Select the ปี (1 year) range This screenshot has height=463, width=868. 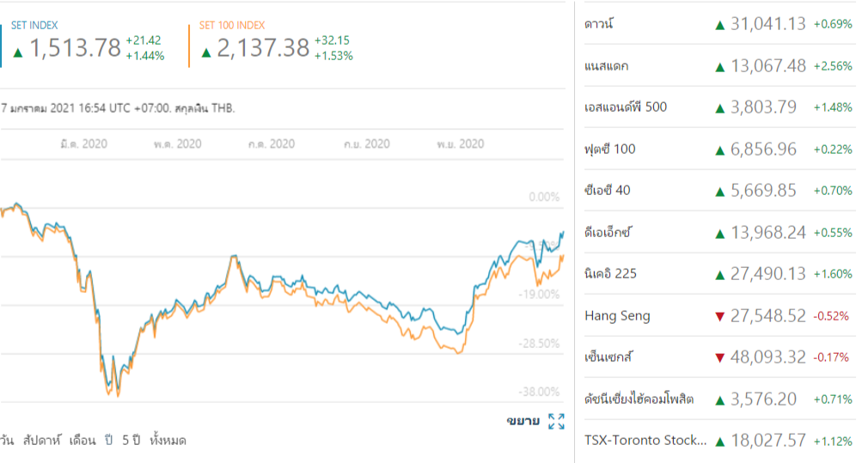[x=109, y=440]
